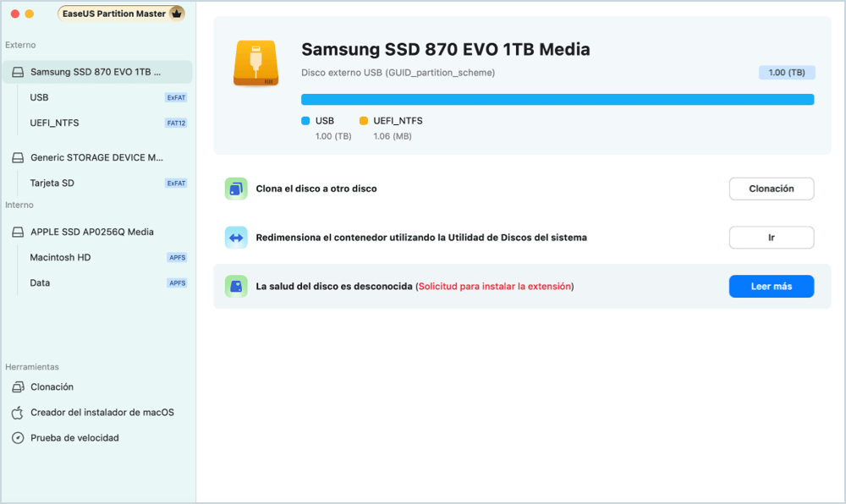
Task: Click the ExFAT tag beside USB
Action: pos(176,98)
